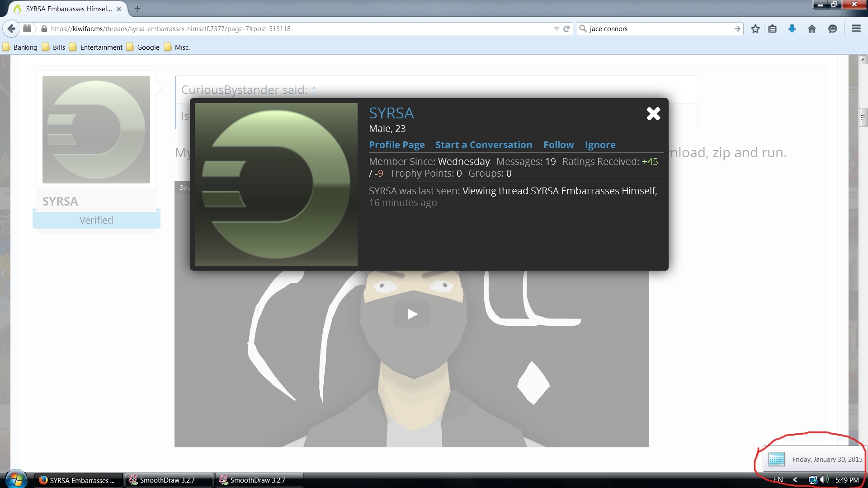
Task: Open the Misc. bookmarks folder
Action: tap(177, 47)
